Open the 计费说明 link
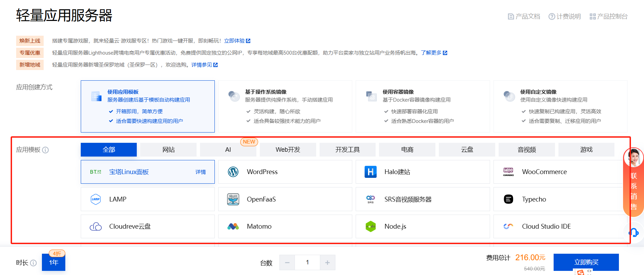The width and height of the screenshot is (644, 275). coord(565,16)
